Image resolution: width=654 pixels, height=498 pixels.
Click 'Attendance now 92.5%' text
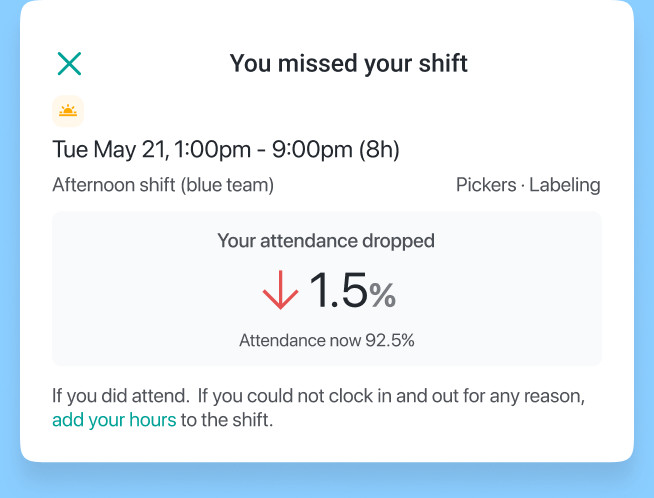tap(326, 340)
